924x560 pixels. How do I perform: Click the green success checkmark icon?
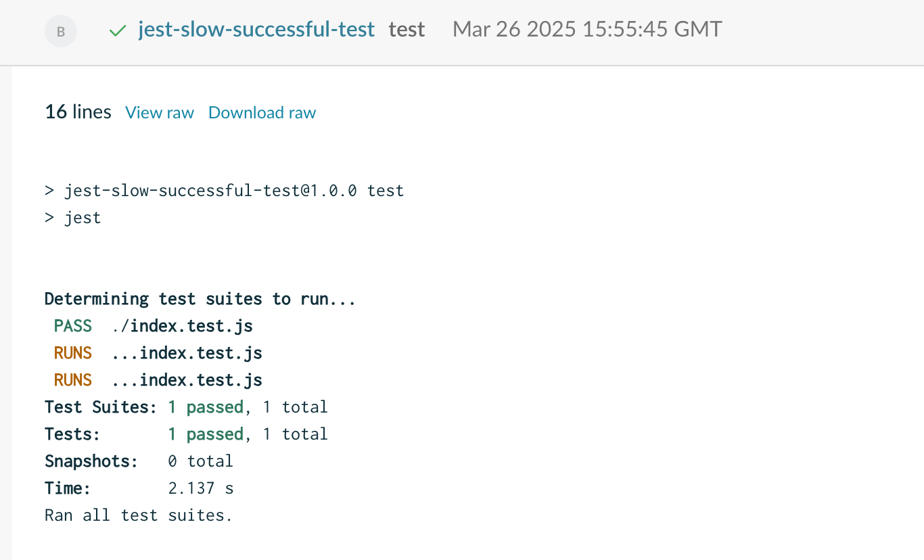coord(118,30)
